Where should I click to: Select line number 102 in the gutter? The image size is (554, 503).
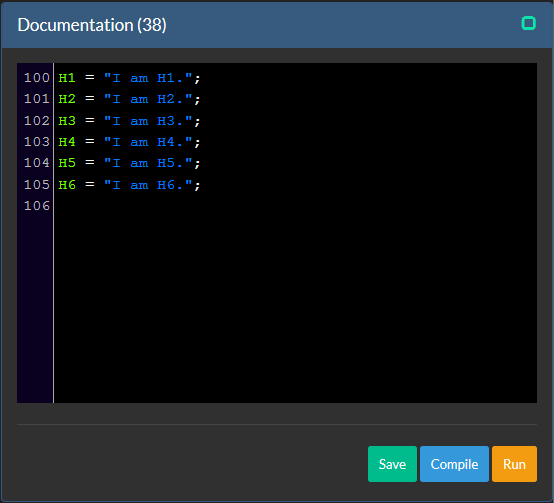point(37,121)
